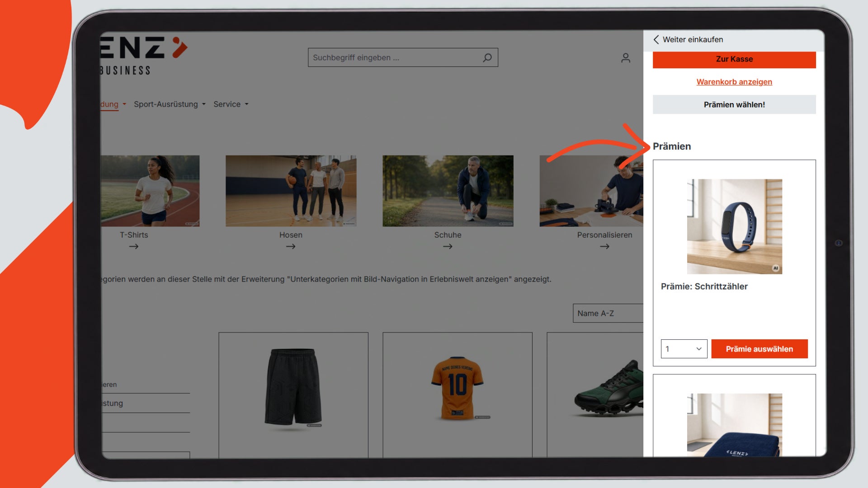The image size is (868, 488).
Task: Expand the Sport-Ausrüstung menu
Action: tap(170, 104)
